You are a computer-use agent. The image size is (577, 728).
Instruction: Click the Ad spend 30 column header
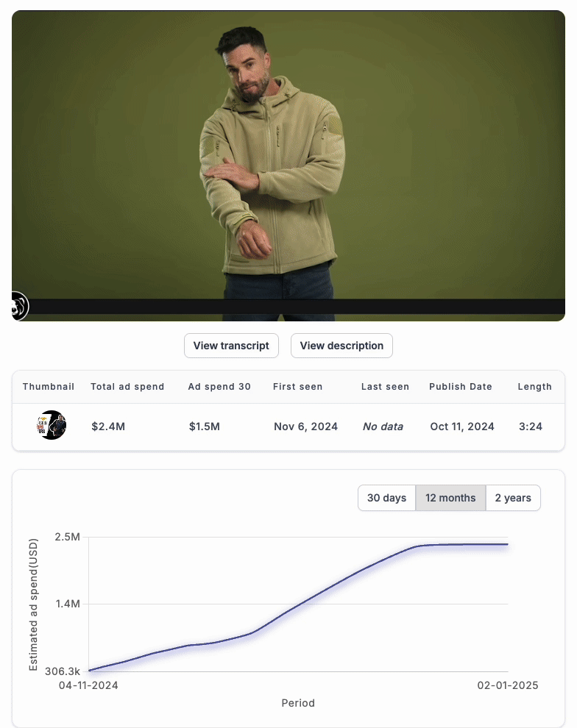pos(219,386)
